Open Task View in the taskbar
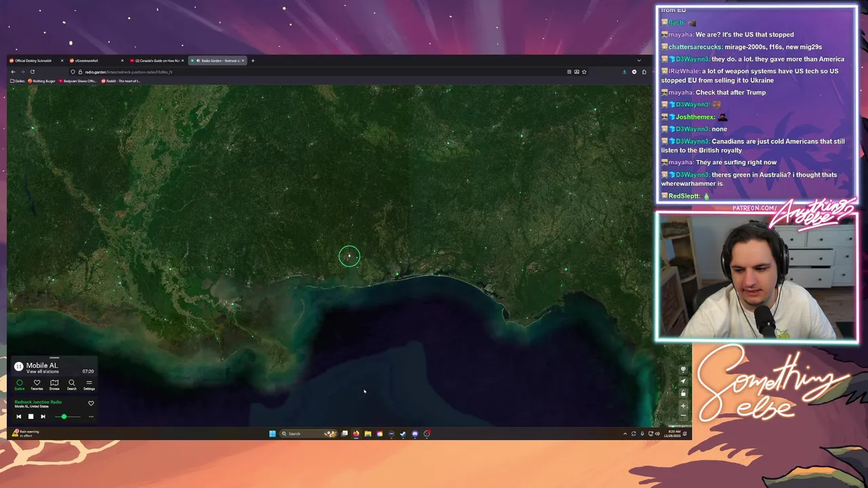This screenshot has height=488, width=868. pyautogui.click(x=344, y=434)
